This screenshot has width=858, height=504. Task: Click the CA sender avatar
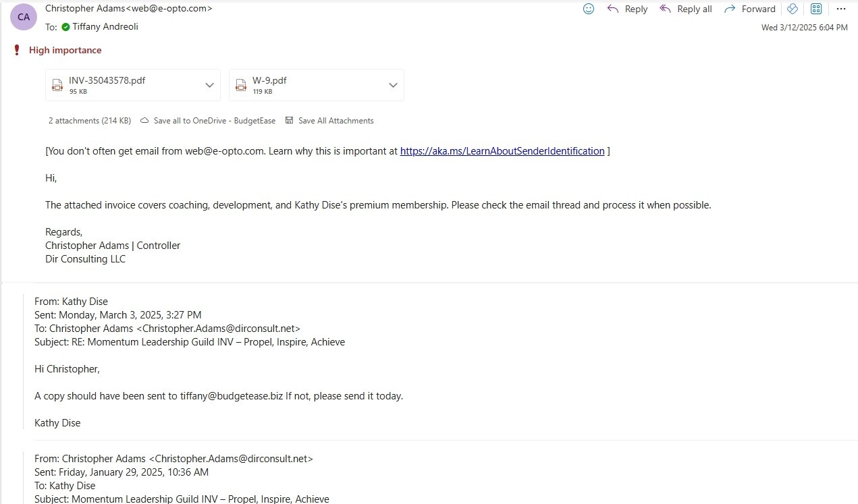pos(24,17)
